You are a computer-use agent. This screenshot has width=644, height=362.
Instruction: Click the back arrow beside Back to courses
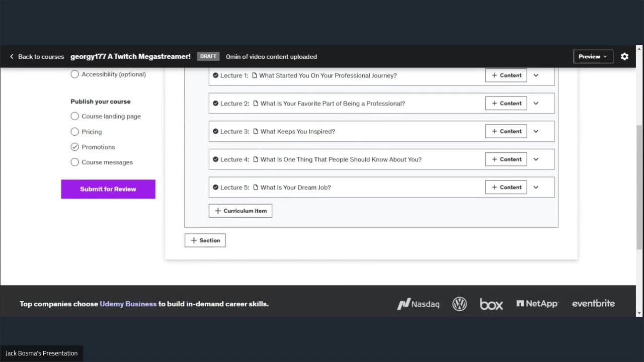tap(12, 57)
